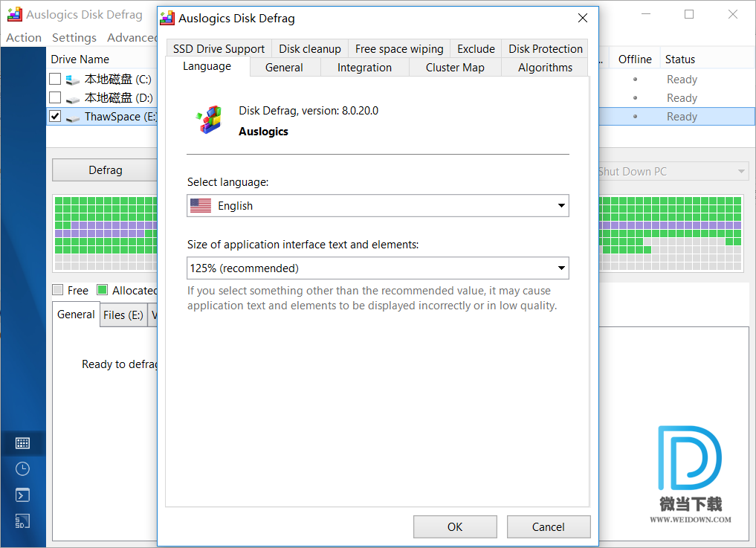Image resolution: width=756 pixels, height=548 pixels.
Task: Click the Defrag button
Action: [x=105, y=170]
